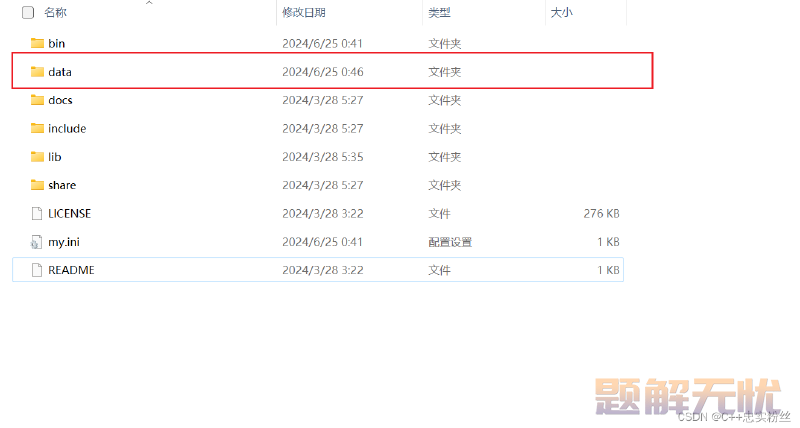Click the lib folder date 2024/3/28 5:35
Screen dimensions: 800x428
[x=323, y=157]
